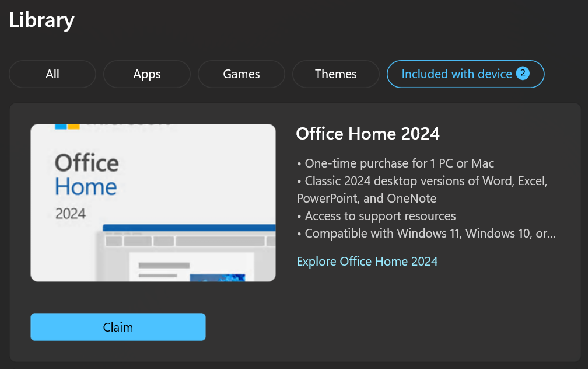Click the badge count 2 on Included tab
588x369 pixels.
click(x=523, y=73)
